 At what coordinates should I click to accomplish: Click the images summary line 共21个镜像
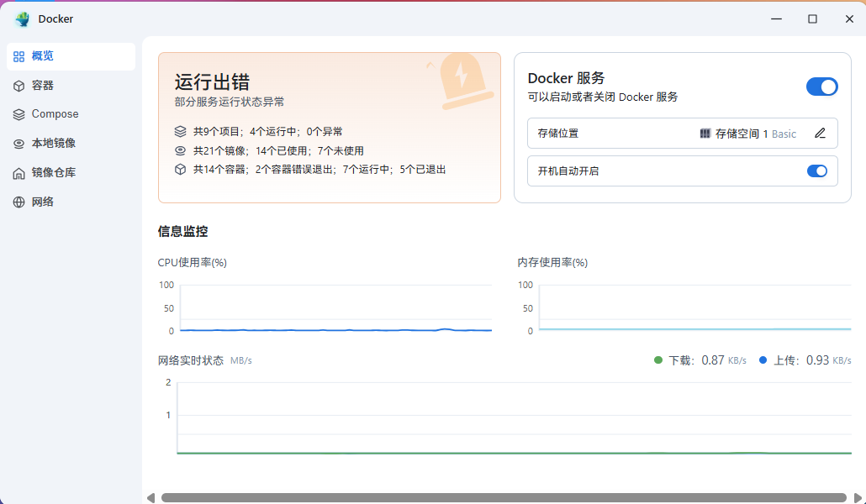coord(278,150)
